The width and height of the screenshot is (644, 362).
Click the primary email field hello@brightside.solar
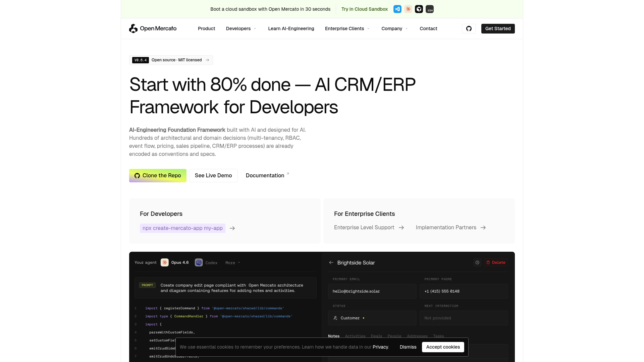coord(372,291)
